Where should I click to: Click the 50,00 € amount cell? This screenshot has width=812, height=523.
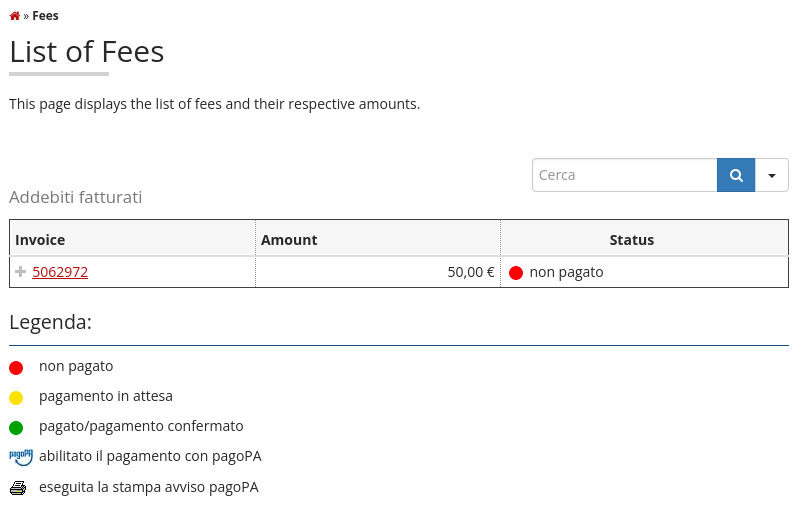[x=471, y=272]
